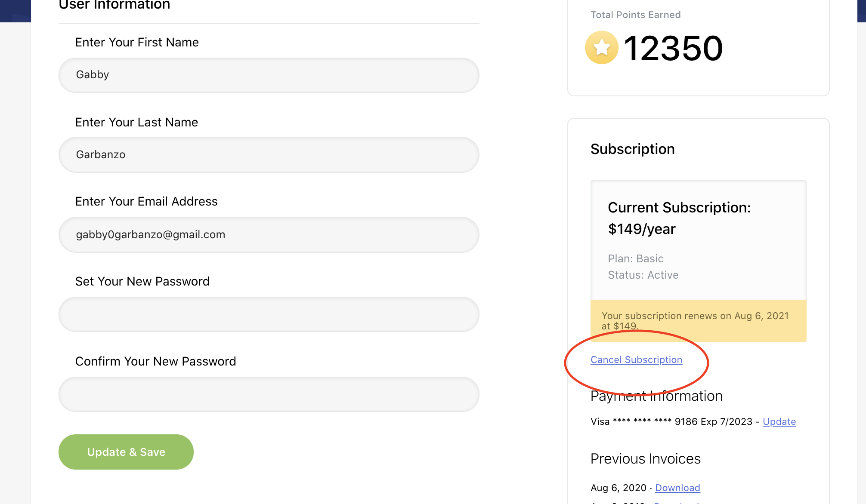
Task: Click the subscription renewal notice banner
Action: pos(698,321)
